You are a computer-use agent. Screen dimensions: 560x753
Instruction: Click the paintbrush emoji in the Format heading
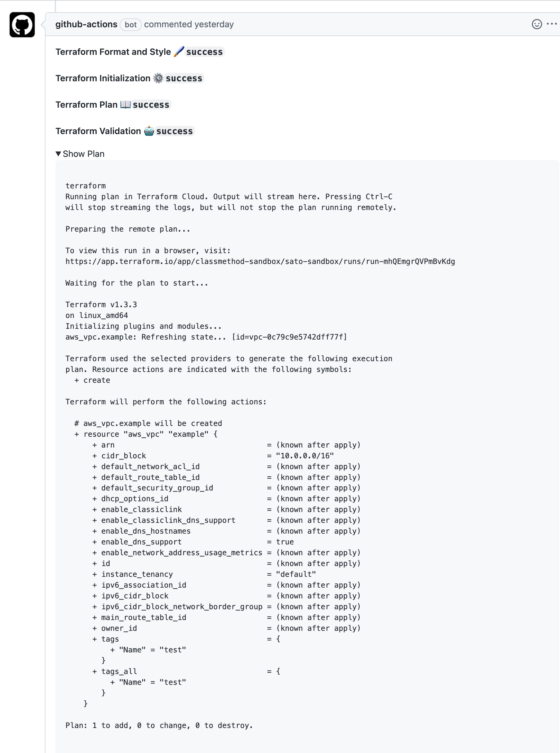coord(179,51)
